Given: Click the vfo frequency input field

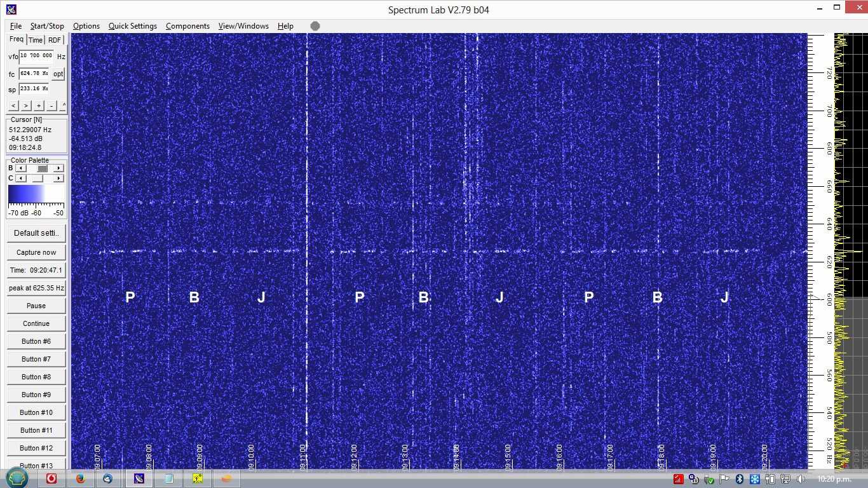Looking at the screenshot, I should pos(36,56).
